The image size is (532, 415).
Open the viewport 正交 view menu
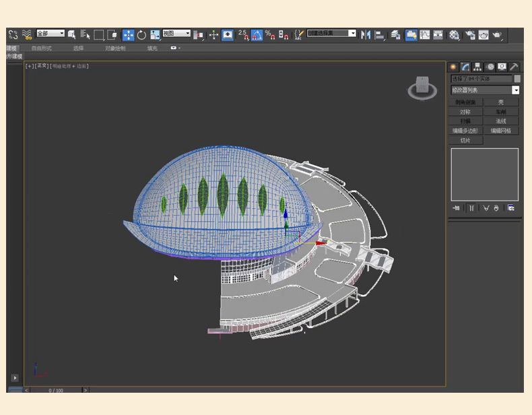point(42,66)
